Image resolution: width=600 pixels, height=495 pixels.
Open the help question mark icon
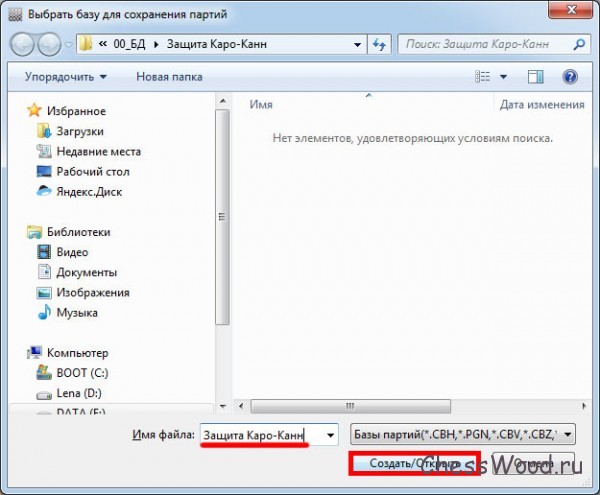click(570, 77)
